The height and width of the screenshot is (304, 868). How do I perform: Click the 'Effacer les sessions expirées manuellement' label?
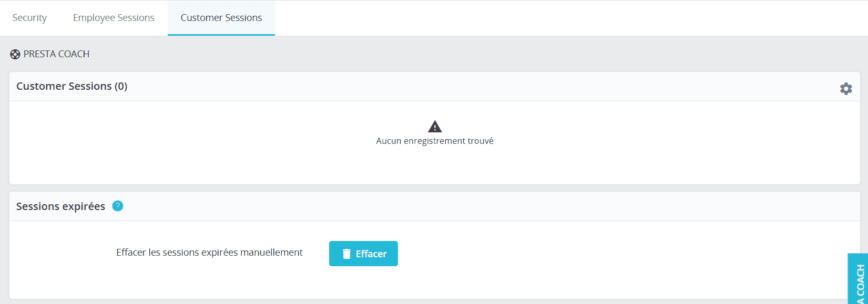click(209, 253)
